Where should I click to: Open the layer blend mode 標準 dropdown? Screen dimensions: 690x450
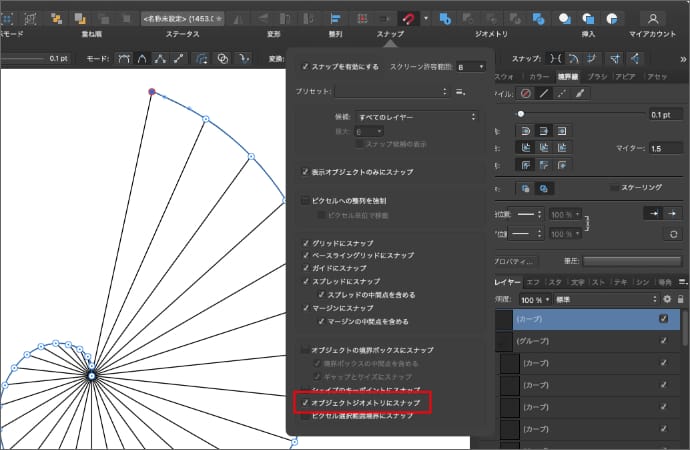(x=600, y=299)
